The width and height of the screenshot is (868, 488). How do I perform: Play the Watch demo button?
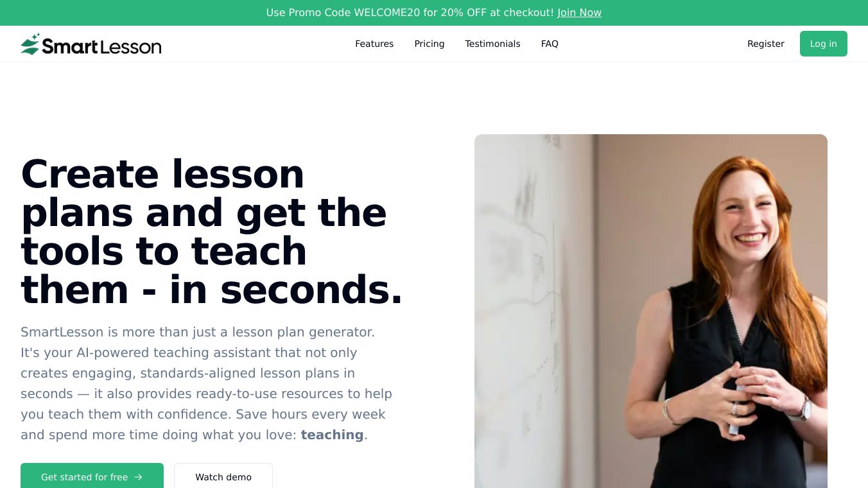click(223, 476)
